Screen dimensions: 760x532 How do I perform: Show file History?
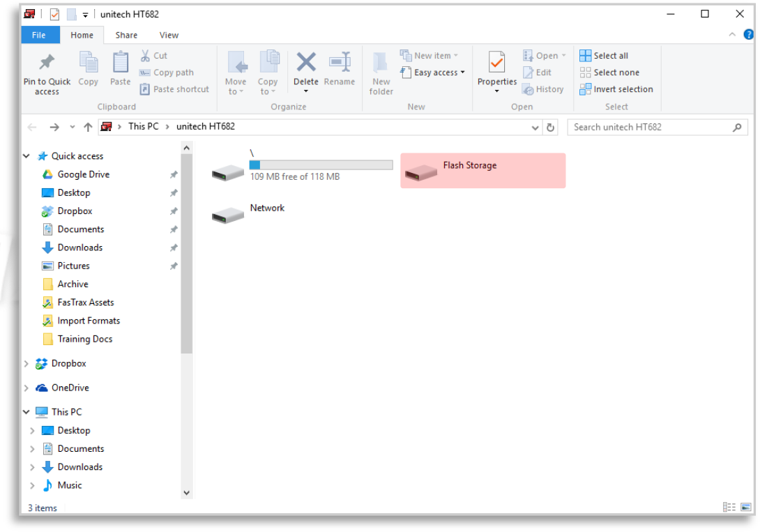(x=543, y=89)
